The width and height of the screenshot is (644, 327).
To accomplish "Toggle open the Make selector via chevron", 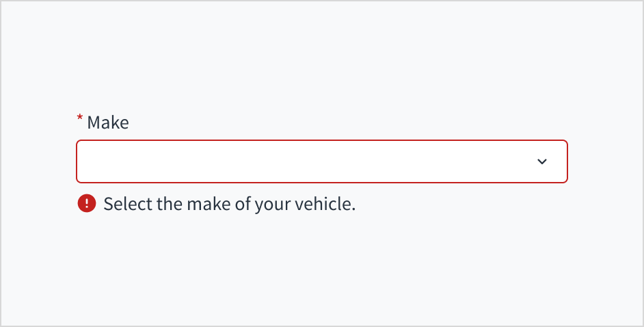I will (542, 161).
